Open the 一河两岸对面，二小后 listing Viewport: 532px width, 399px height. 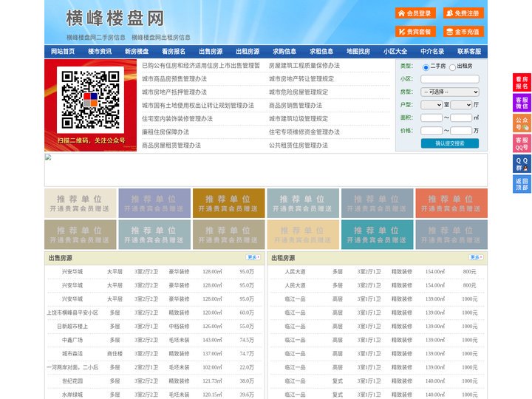coord(72,367)
